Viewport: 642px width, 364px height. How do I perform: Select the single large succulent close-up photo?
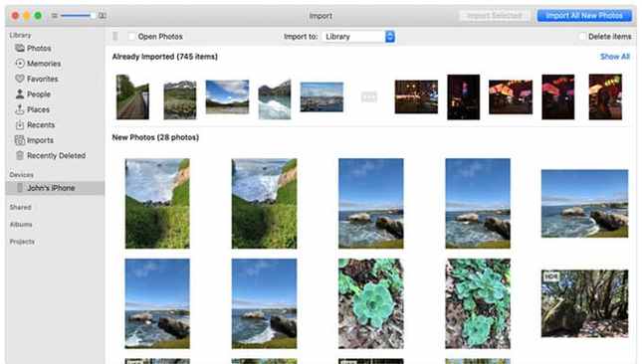371,303
